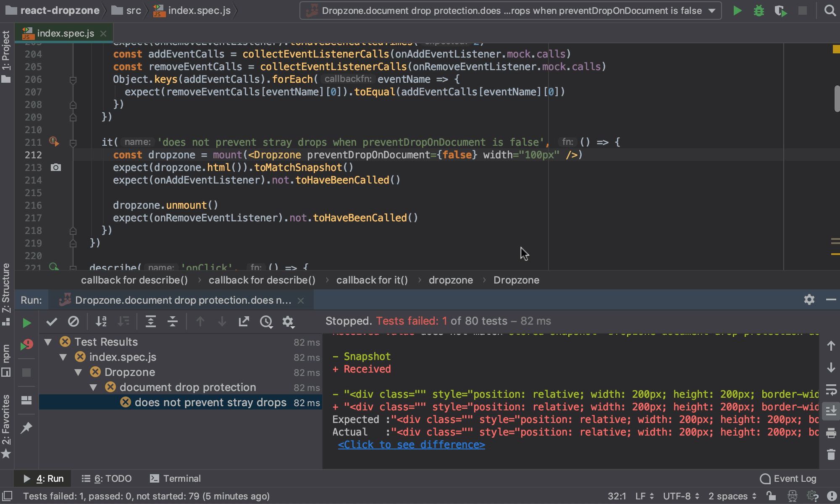Image resolution: width=840 pixels, height=504 pixels.
Task: Open the run configuration dropdown
Action: point(711,10)
